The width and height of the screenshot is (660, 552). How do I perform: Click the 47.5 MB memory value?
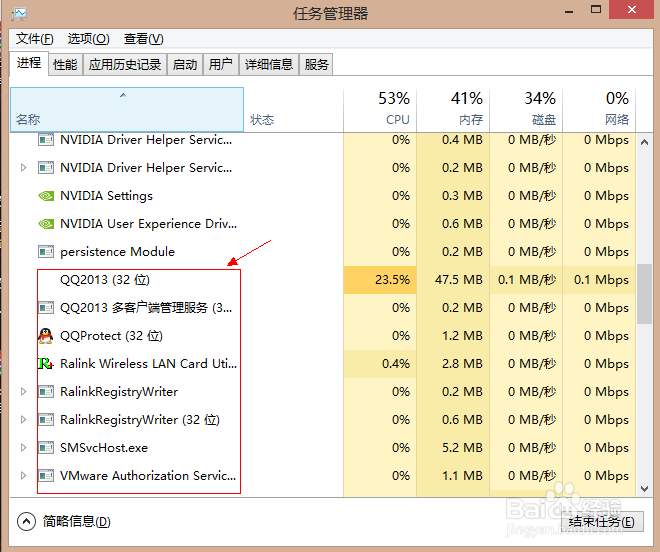459,280
